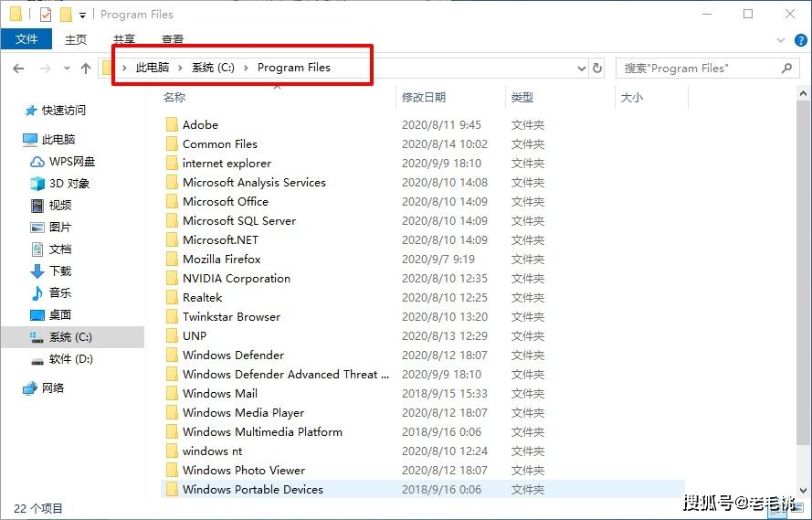Sort by the 大小 column header
The height and width of the screenshot is (520, 812).
tap(631, 98)
